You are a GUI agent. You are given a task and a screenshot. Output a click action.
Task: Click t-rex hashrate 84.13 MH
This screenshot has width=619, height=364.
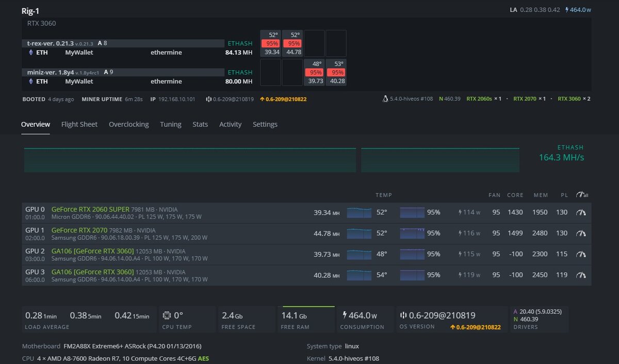tap(239, 52)
